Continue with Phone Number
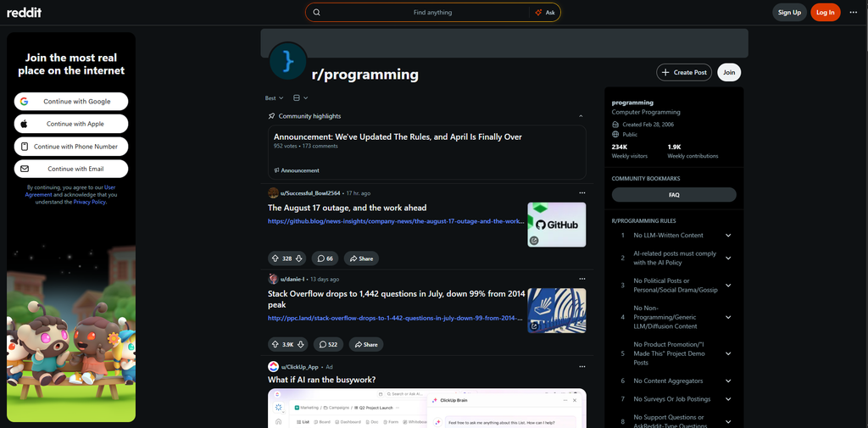Image resolution: width=868 pixels, height=428 pixels. pyautogui.click(x=71, y=147)
